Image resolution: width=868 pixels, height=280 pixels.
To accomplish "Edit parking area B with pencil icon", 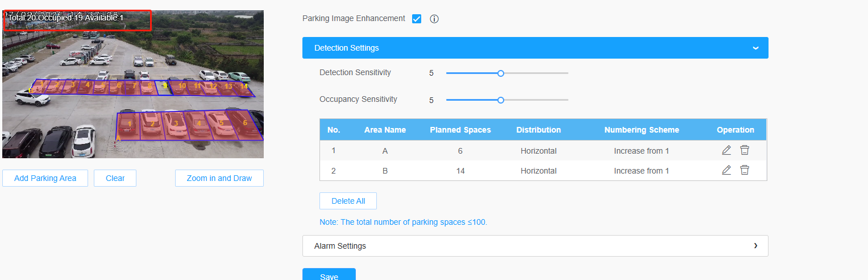I will [726, 170].
